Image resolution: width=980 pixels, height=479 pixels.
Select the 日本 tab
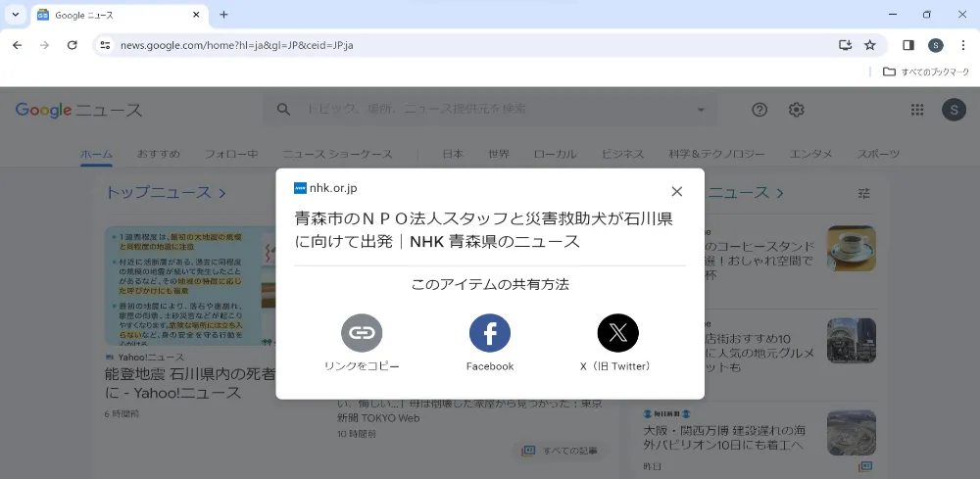pos(453,154)
